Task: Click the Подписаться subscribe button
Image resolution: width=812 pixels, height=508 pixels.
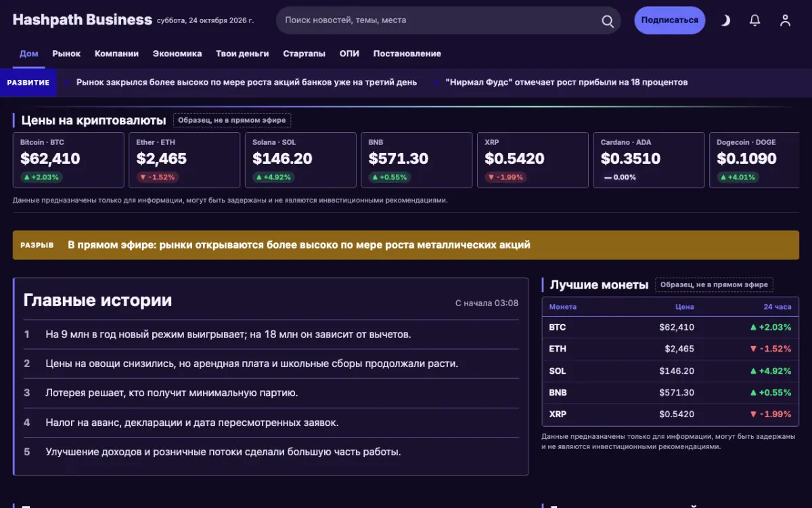Action: [670, 20]
